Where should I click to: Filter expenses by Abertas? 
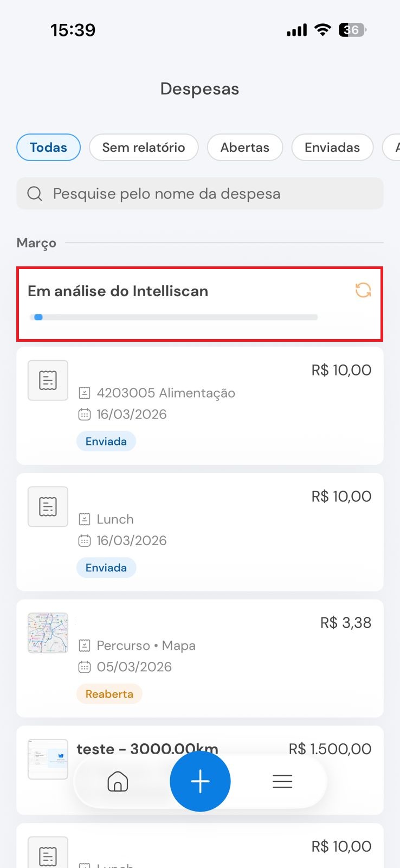245,148
